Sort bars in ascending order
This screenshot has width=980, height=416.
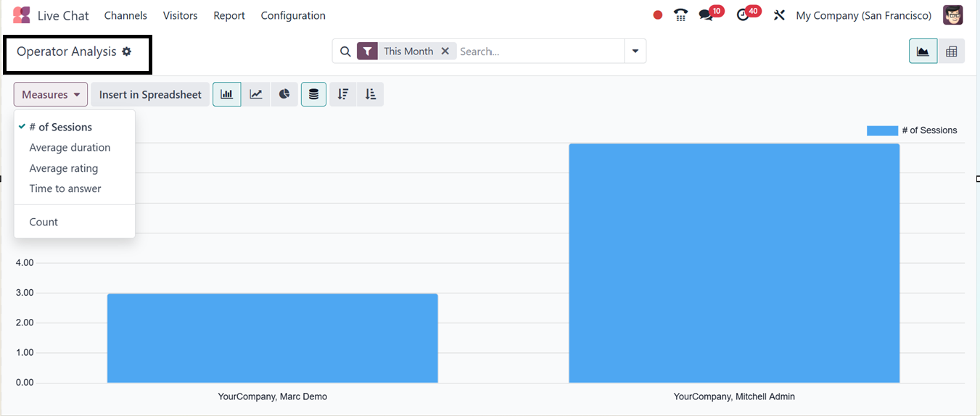pos(371,94)
